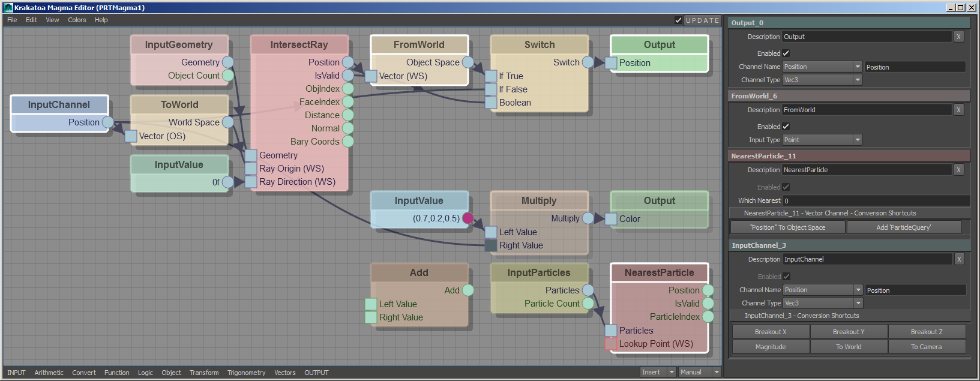Viewport: 980px width, 381px height.
Task: Click the To Camera button
Action: pos(927,347)
